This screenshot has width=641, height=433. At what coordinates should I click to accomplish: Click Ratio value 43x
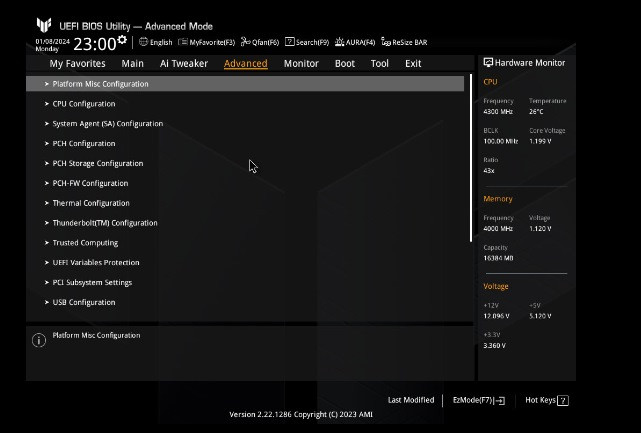click(x=489, y=171)
